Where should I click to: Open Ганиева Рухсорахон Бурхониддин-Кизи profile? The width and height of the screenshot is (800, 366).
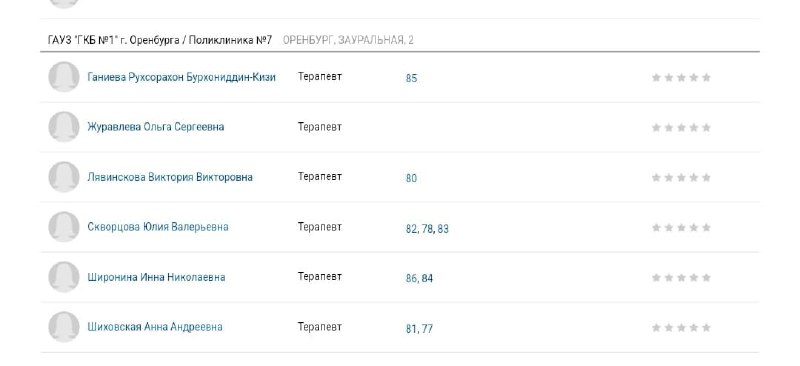point(182,77)
